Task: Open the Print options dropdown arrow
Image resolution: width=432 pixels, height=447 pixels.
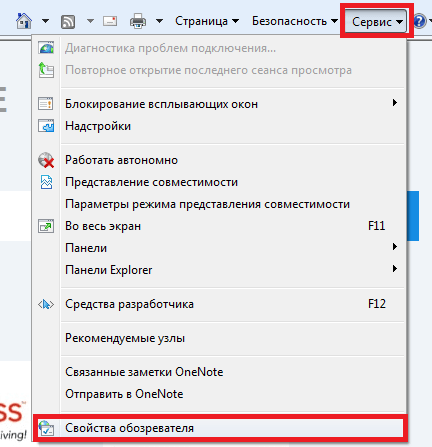Action: [160, 21]
